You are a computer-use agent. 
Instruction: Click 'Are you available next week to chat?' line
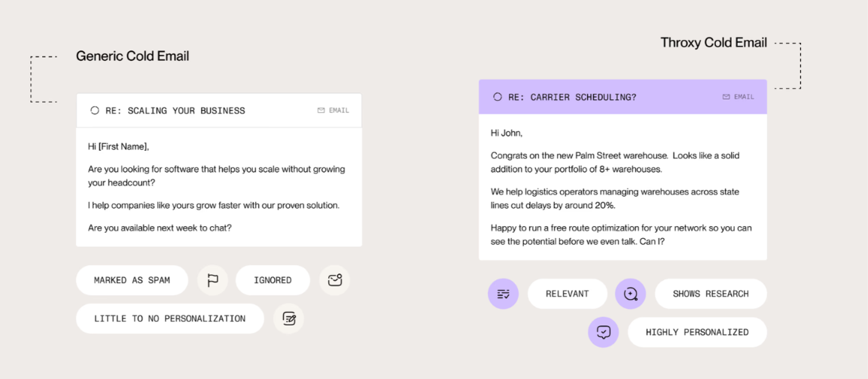tap(160, 228)
